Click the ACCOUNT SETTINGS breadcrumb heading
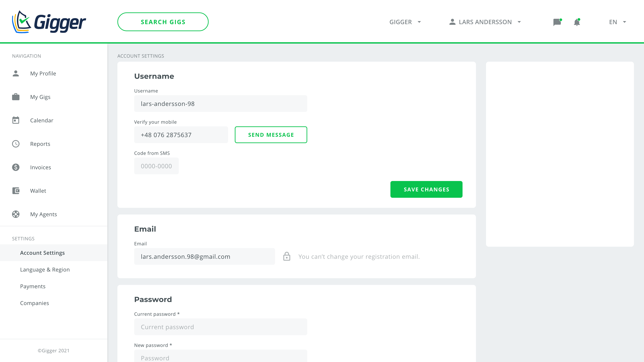Screen dimensions: 644x362 click(x=141, y=56)
